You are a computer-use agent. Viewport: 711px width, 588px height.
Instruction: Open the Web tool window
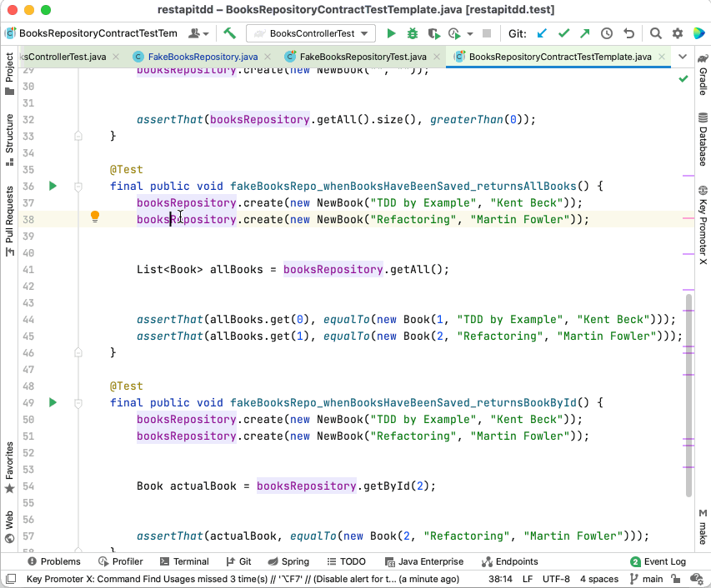coord(9,527)
